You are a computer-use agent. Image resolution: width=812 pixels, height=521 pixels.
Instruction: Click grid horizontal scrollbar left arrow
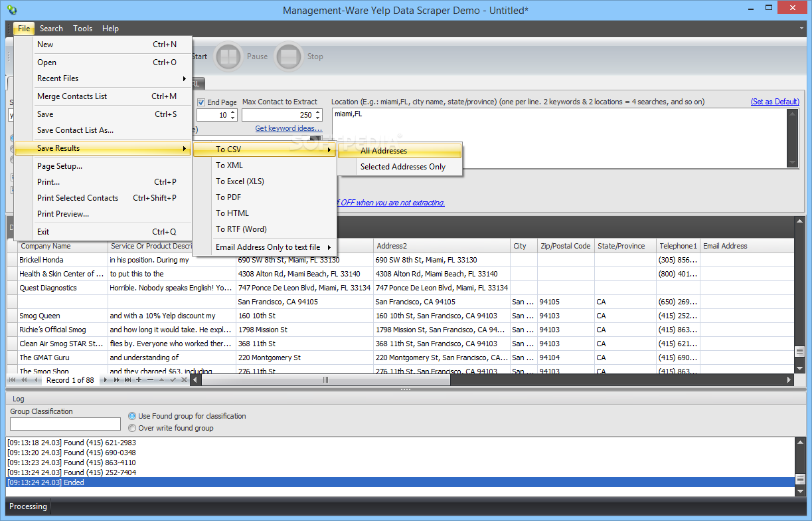(x=195, y=380)
